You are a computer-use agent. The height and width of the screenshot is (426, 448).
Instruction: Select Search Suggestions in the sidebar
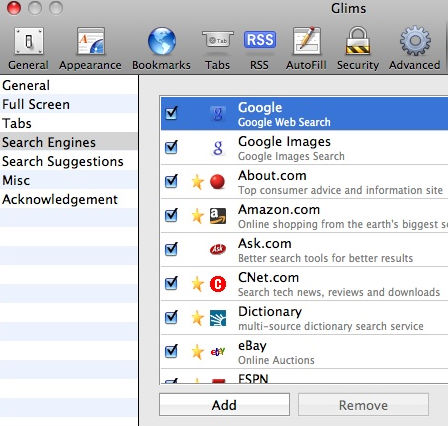pyautogui.click(x=68, y=161)
